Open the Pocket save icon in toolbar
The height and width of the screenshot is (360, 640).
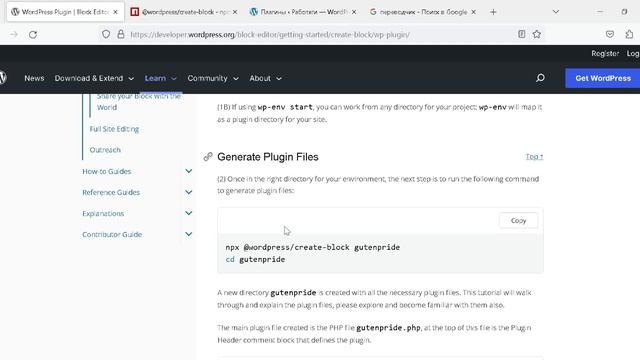coord(610,34)
